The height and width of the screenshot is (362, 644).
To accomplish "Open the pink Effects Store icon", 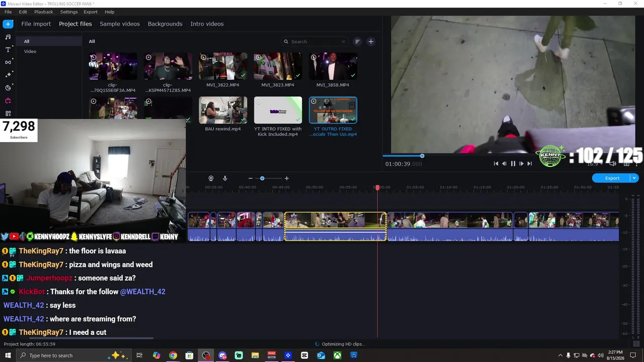I will pos(8,101).
